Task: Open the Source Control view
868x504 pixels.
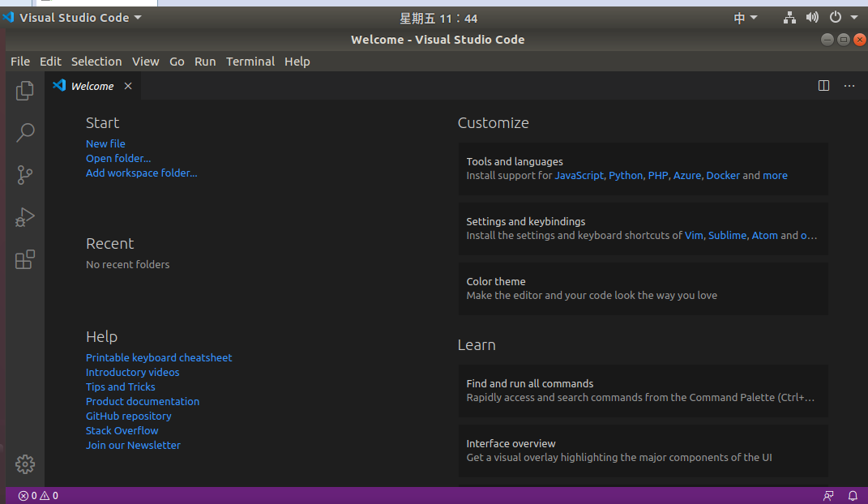Action: click(x=25, y=175)
